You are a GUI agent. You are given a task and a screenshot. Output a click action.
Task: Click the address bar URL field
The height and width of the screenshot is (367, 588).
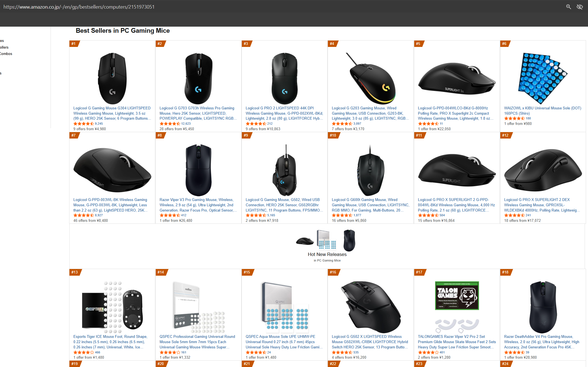(79, 7)
